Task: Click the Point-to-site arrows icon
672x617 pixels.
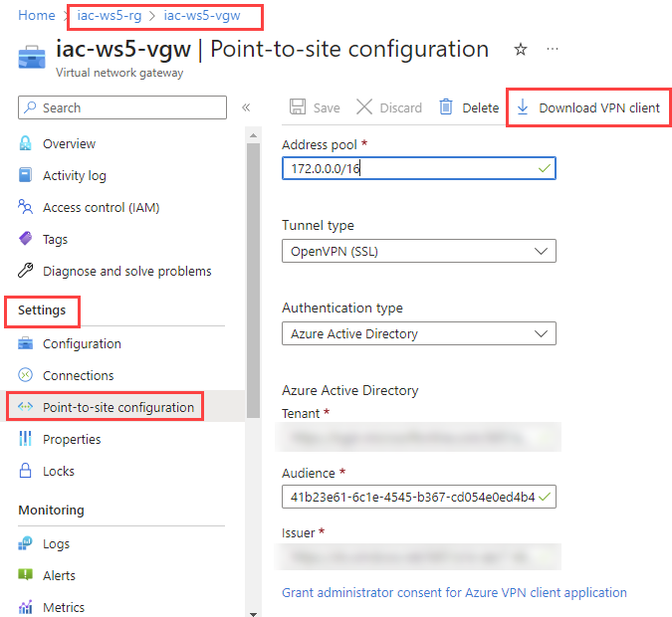Action: click(x=25, y=407)
